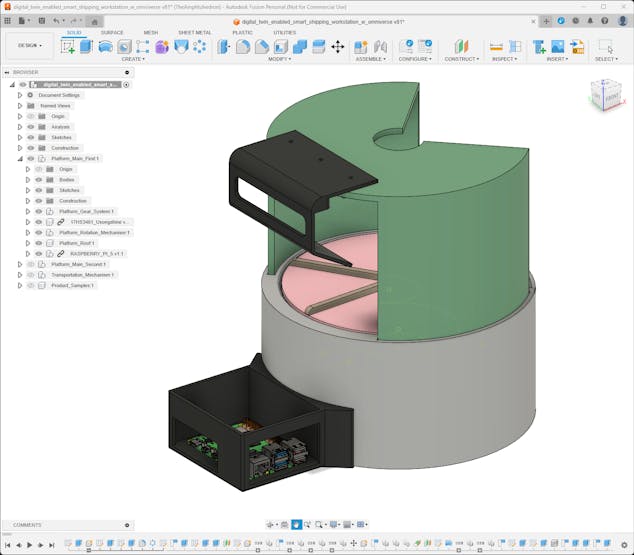The height and width of the screenshot is (555, 634).
Task: Activate the Pan hand tool in navigation bar
Action: [297, 524]
